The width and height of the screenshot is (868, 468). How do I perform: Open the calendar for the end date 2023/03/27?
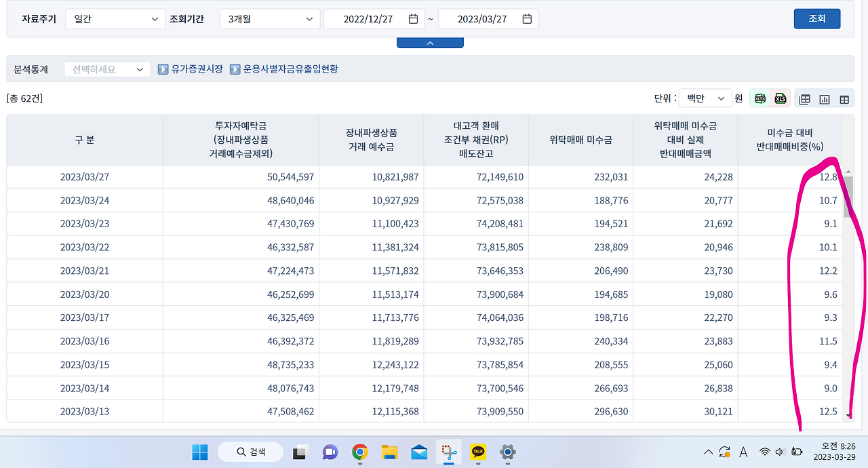pyautogui.click(x=527, y=19)
